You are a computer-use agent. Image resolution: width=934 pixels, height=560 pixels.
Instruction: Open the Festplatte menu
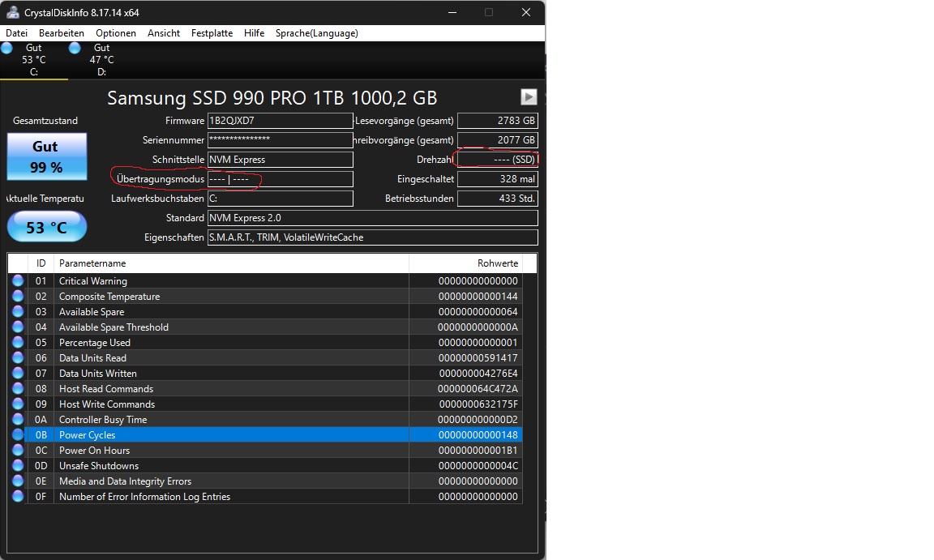(x=212, y=33)
